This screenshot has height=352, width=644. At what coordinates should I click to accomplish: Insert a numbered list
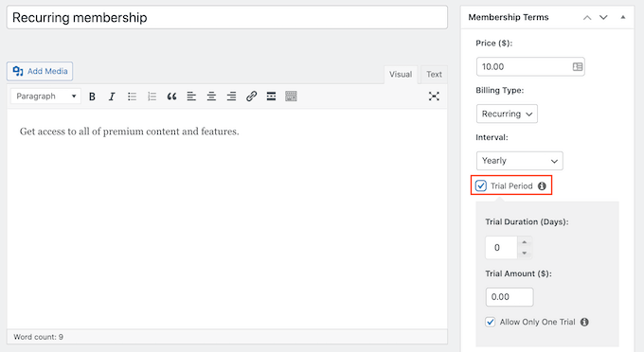click(152, 97)
